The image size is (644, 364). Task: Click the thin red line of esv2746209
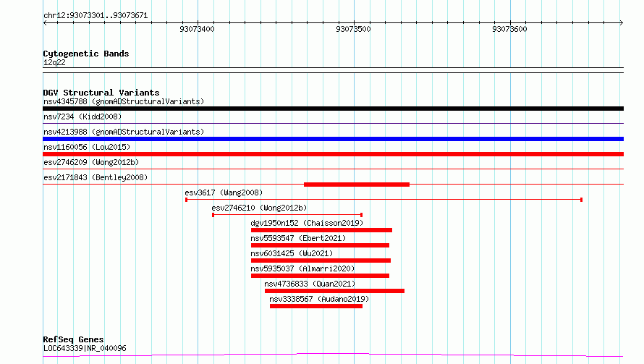[333, 169]
